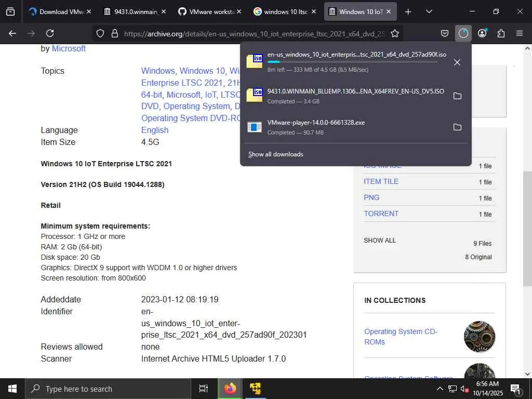Show hidden system tray icons
This screenshot has height=399, width=532.
440,389
